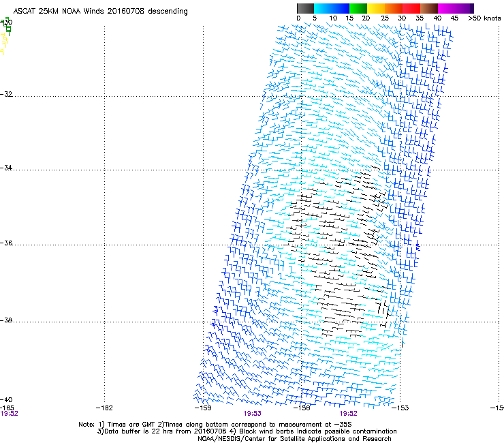Click the "-34" latitude axis label
The height and width of the screenshot is (443, 504).
coord(6,168)
